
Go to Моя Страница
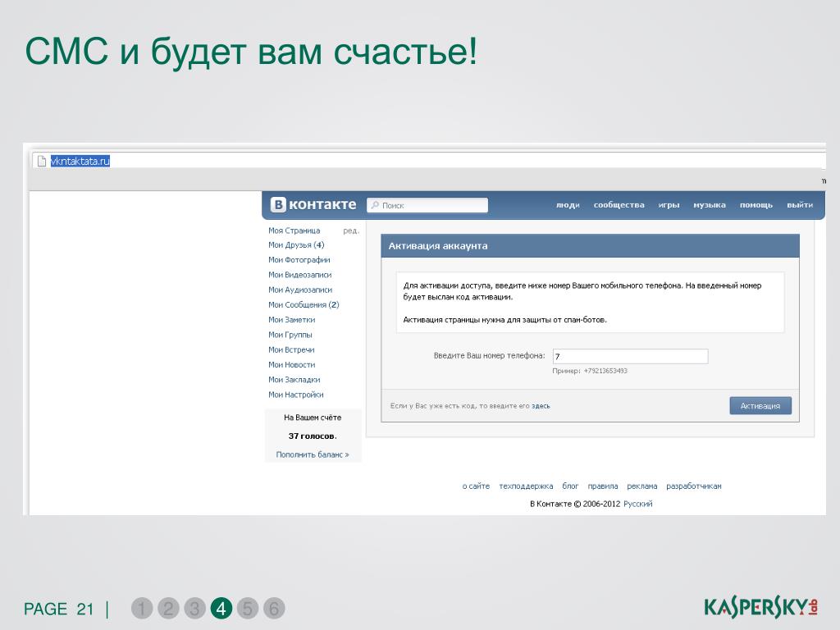point(294,231)
